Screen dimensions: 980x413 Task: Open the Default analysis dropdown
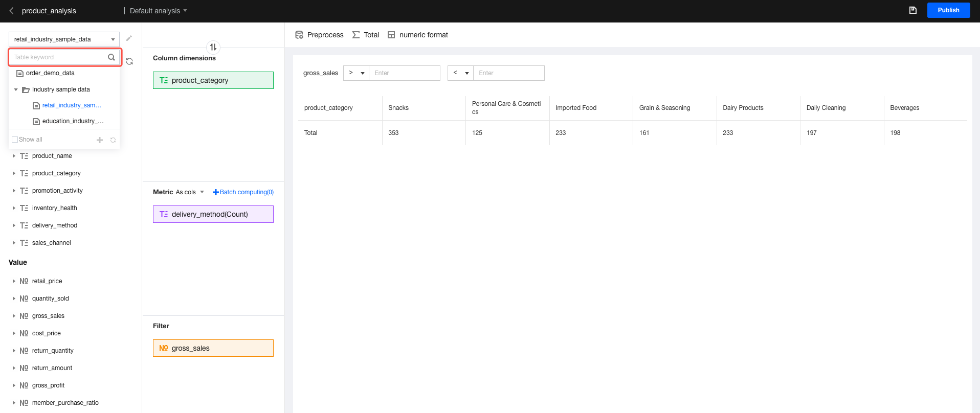(x=158, y=11)
